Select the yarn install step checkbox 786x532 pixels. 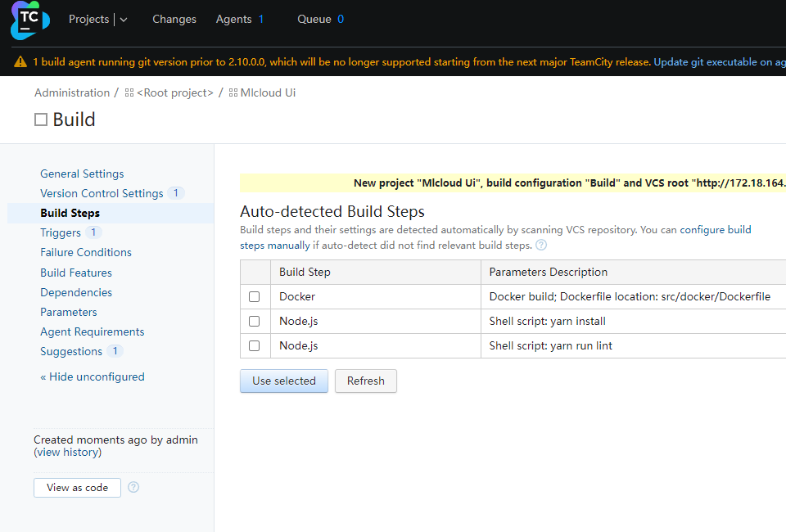tap(254, 321)
